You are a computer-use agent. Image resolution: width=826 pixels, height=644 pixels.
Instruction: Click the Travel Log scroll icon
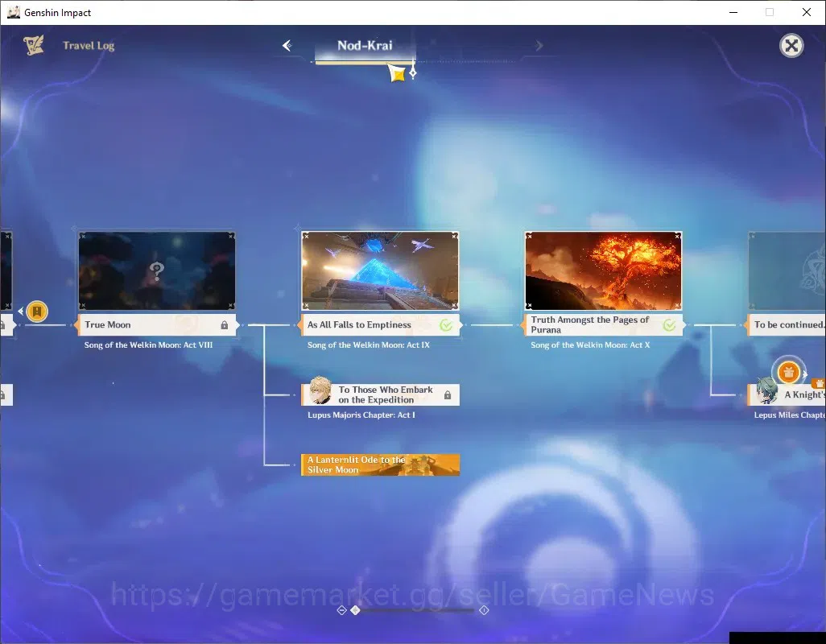tap(34, 45)
